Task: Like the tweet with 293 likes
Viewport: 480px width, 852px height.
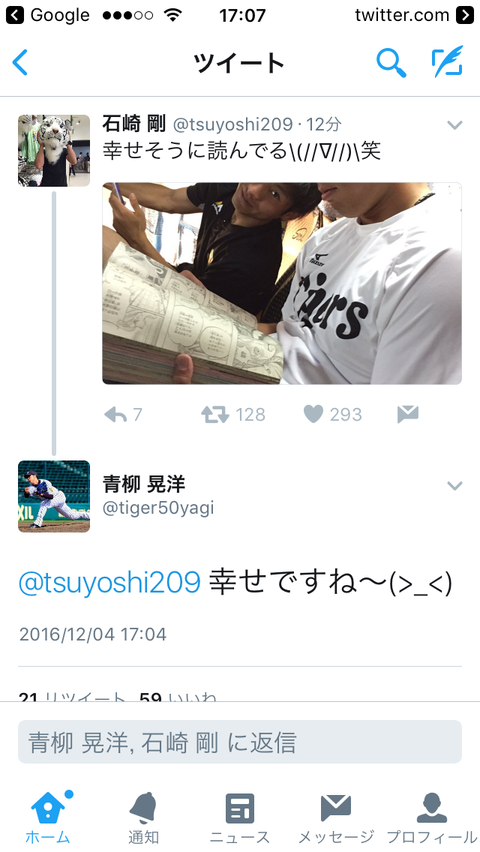Action: coord(313,415)
